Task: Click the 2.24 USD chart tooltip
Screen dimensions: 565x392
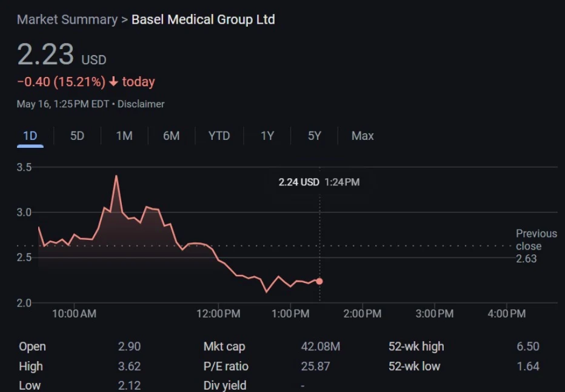Action: click(x=319, y=182)
